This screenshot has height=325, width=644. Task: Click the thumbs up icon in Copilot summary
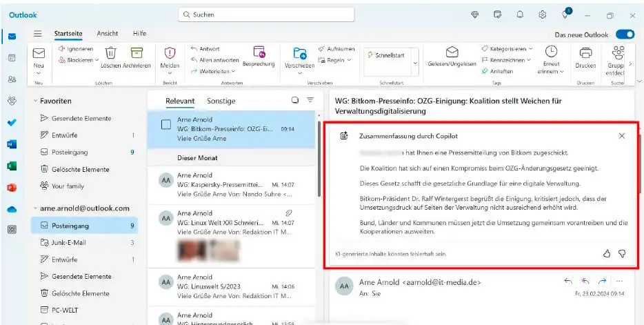[607, 253]
